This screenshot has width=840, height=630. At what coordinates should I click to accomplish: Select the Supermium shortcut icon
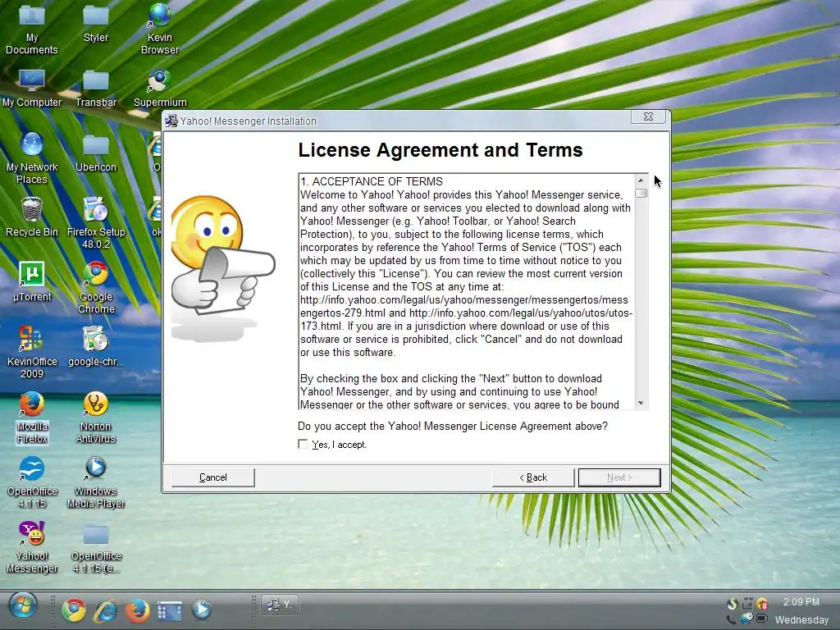(160, 89)
